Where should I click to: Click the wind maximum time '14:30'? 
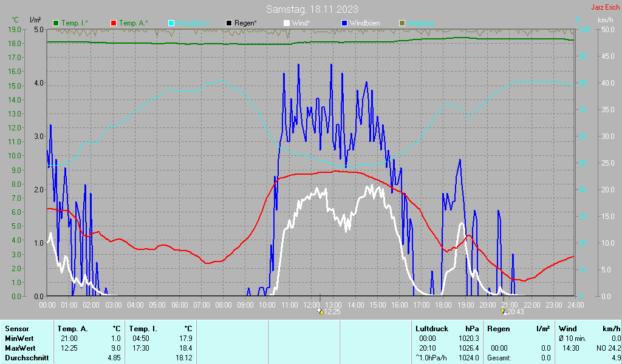click(x=571, y=348)
